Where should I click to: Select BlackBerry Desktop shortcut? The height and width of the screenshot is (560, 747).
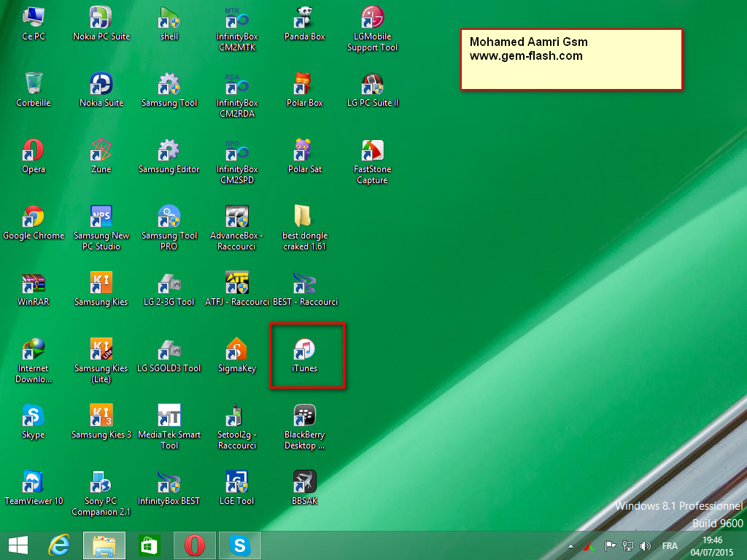(304, 427)
